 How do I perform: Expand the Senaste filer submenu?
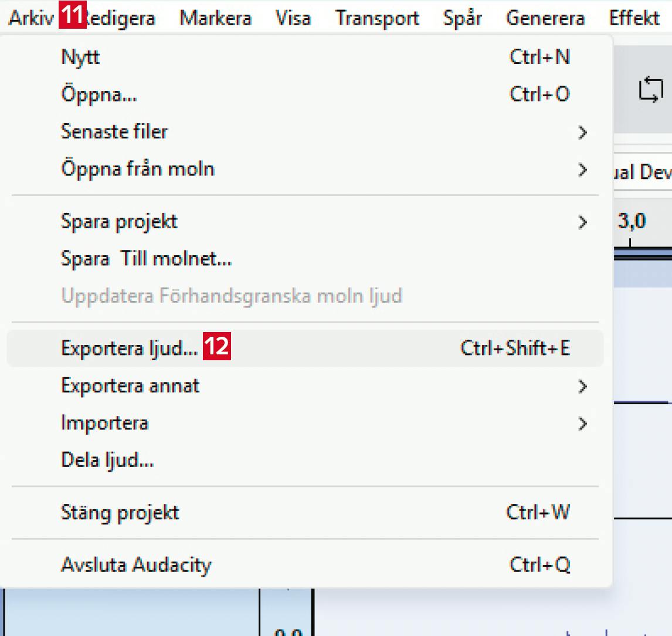[x=114, y=131]
